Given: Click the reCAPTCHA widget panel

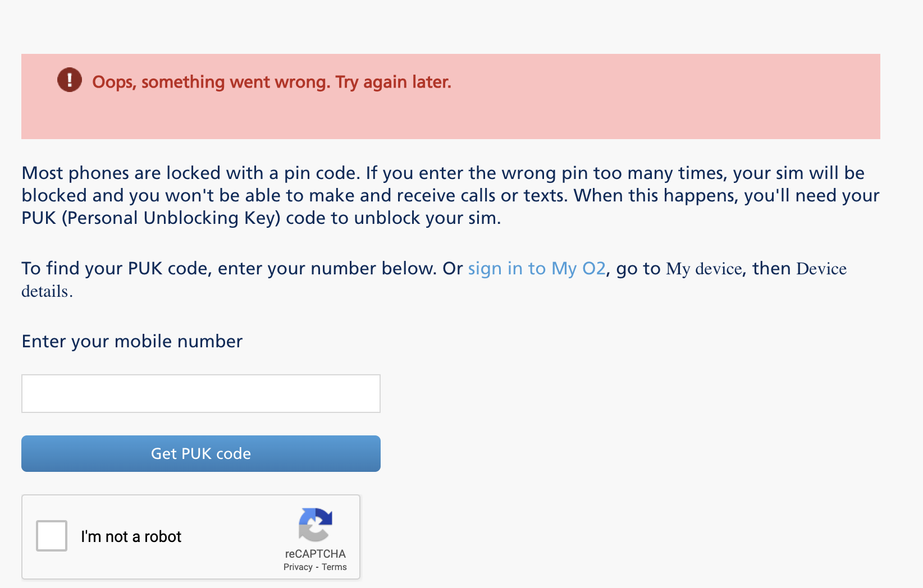Looking at the screenshot, I should 191,536.
